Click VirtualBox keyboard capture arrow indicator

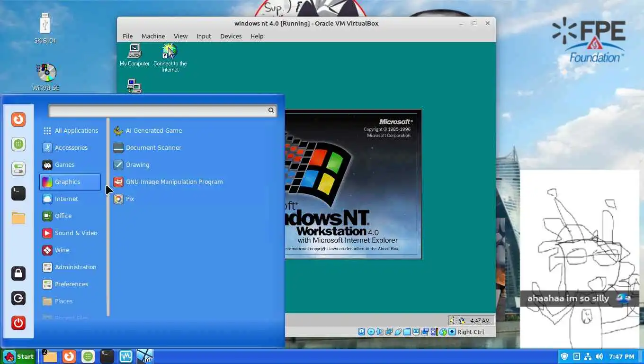click(452, 332)
